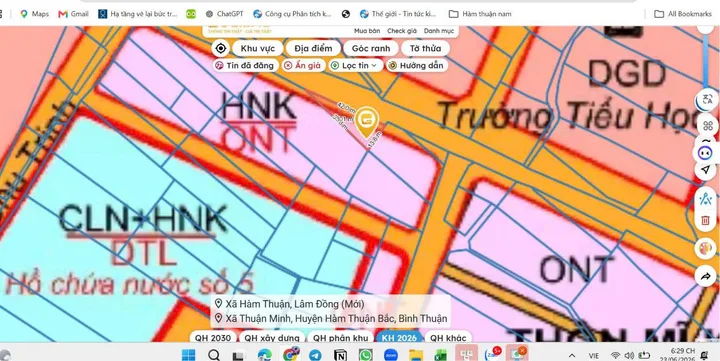The width and height of the screenshot is (720, 361).
Task: Open the translate icon on right sidebar
Action: [x=706, y=99]
